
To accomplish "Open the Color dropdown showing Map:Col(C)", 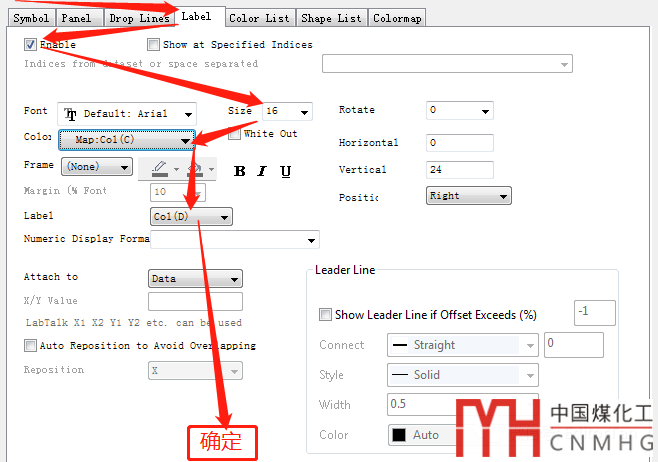I will [x=127, y=140].
